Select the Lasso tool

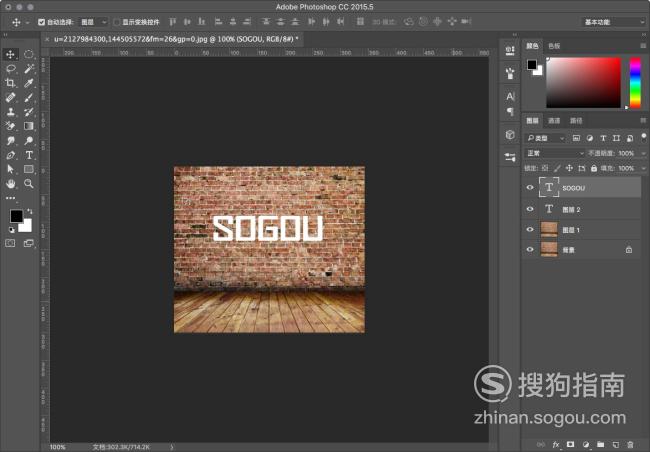point(10,68)
